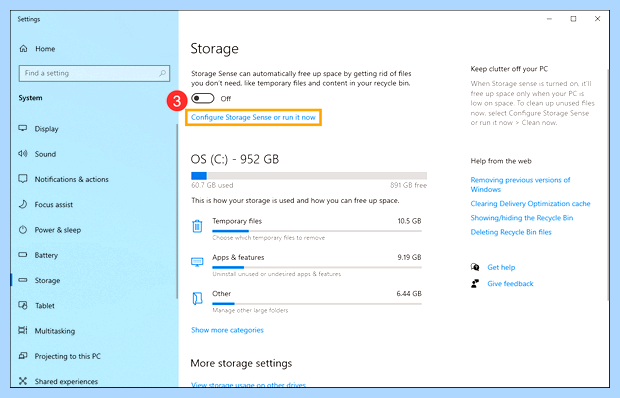Click the Temporary files trash icon
Screen dimensions: 620x398
(x=197, y=226)
